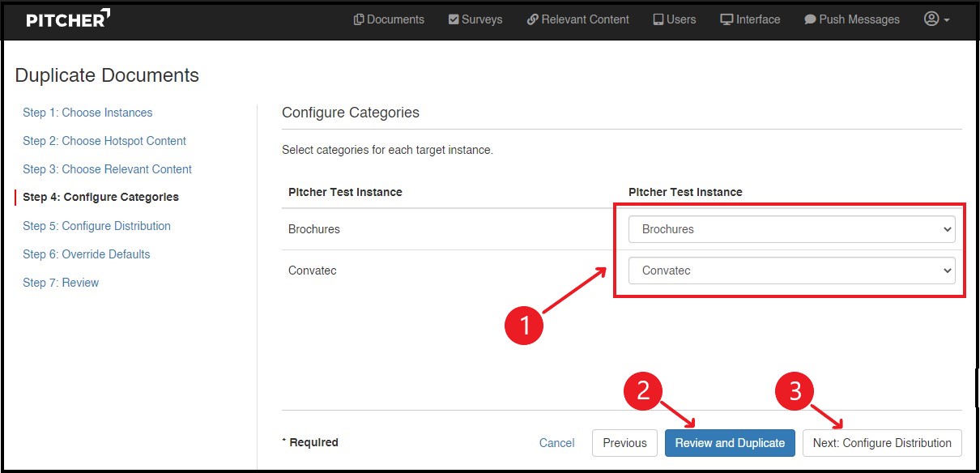The width and height of the screenshot is (980, 473).
Task: Click the Relevant Content link icon
Action: click(532, 19)
